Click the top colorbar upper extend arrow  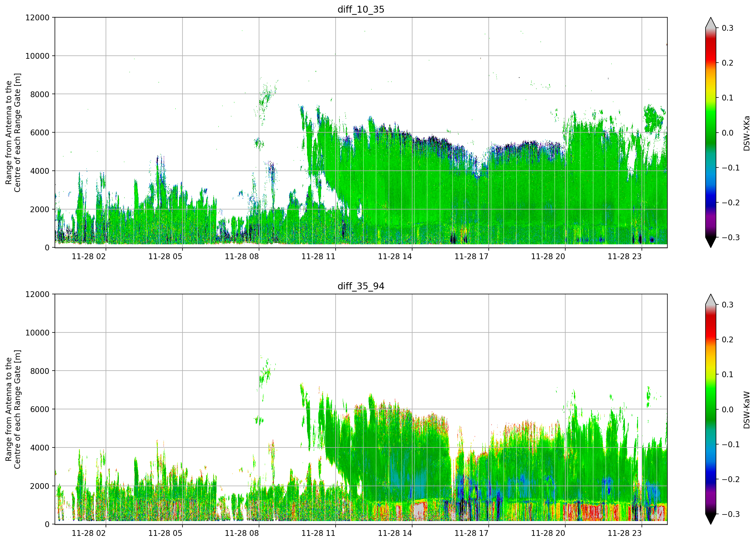711,23
